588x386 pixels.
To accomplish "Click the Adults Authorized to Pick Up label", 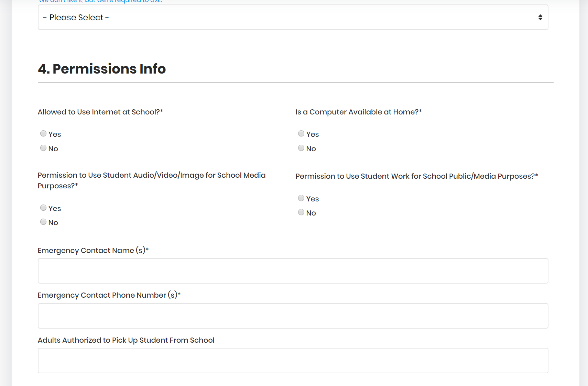I will pyautogui.click(x=126, y=340).
